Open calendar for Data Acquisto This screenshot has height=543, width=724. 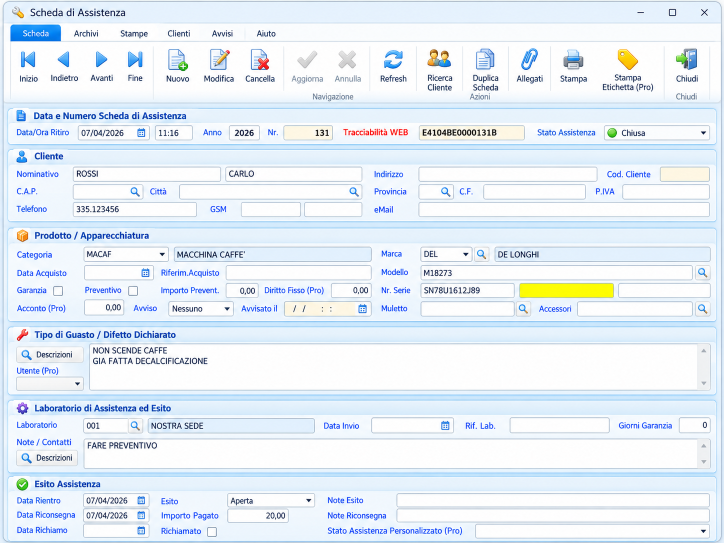145,273
